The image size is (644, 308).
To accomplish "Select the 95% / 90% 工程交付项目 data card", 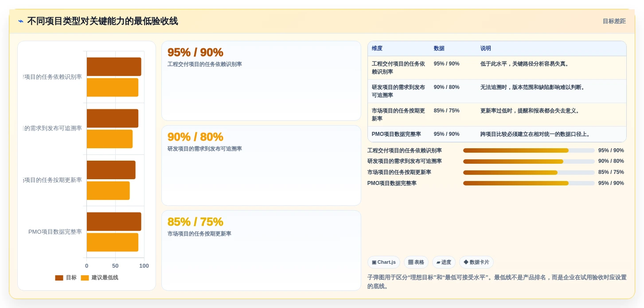I will pos(261,81).
